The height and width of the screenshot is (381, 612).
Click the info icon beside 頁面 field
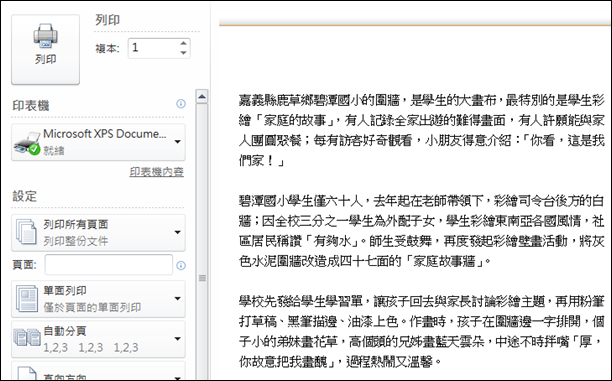click(x=181, y=265)
